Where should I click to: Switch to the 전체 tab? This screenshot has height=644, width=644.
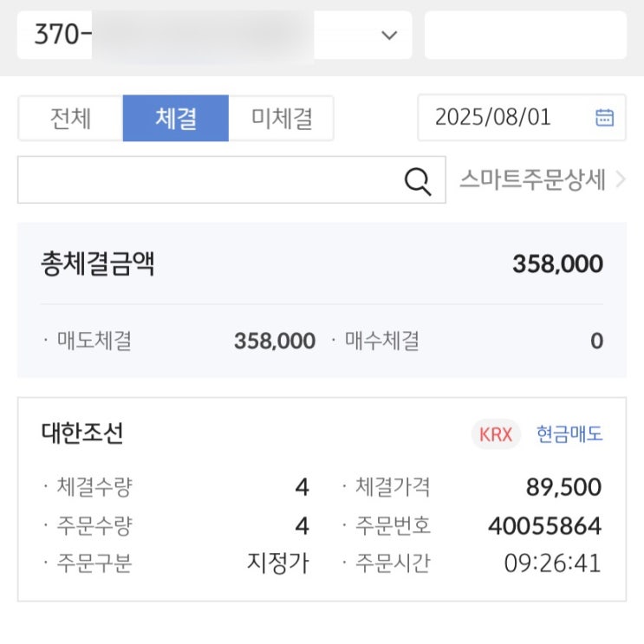coord(70,118)
